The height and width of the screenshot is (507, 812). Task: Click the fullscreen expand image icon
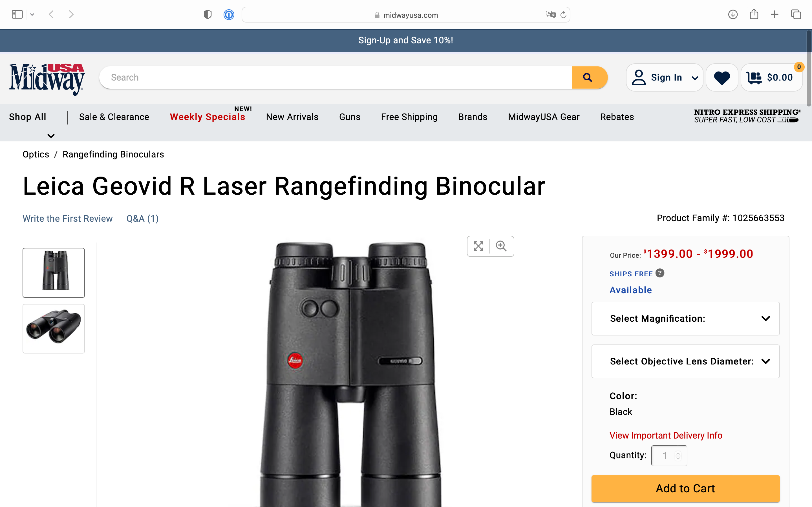point(478,246)
